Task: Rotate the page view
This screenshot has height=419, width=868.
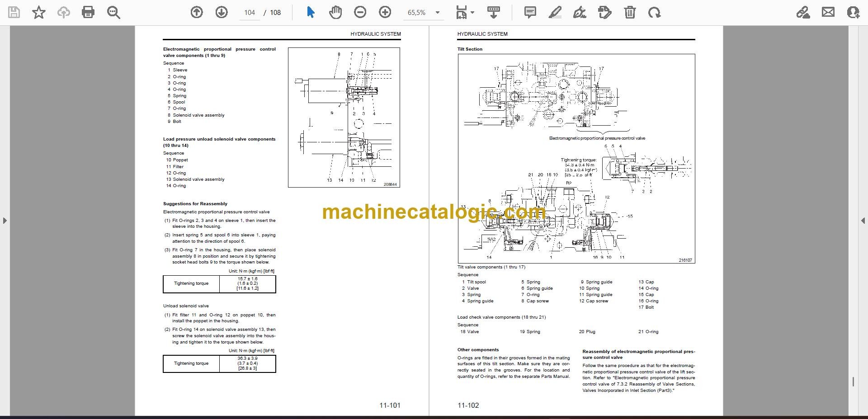Action: coord(654,12)
